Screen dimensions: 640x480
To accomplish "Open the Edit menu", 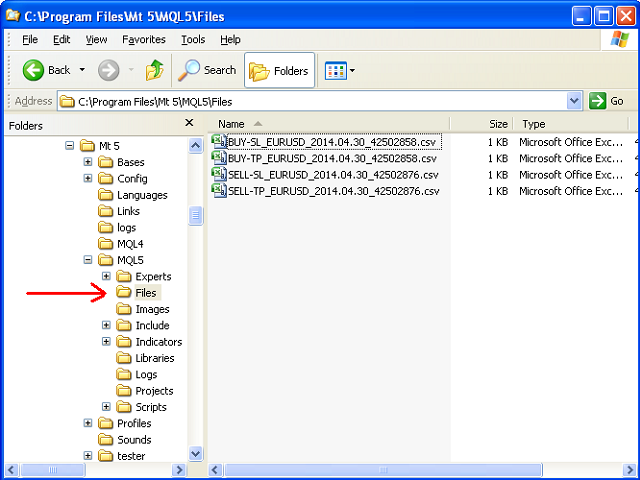I will point(62,40).
